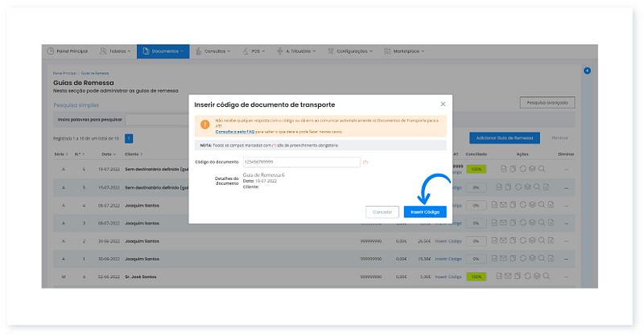Image resolution: width=644 pixels, height=336 pixels.
Task: Close the transport document code dialog
Action: click(443, 104)
